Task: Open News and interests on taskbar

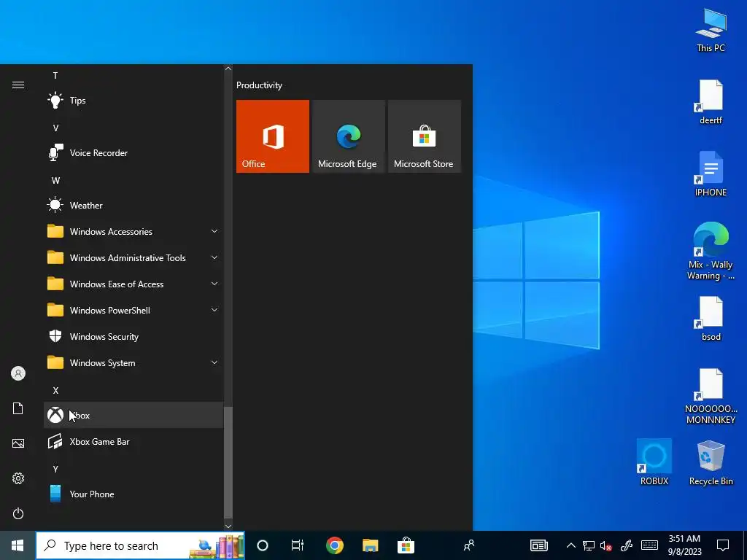Action: (539, 545)
